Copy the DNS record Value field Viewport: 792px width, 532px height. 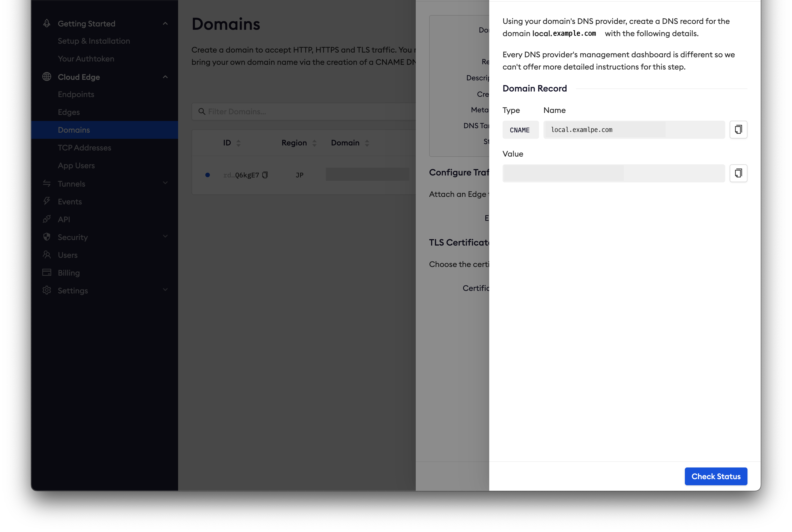pos(738,173)
